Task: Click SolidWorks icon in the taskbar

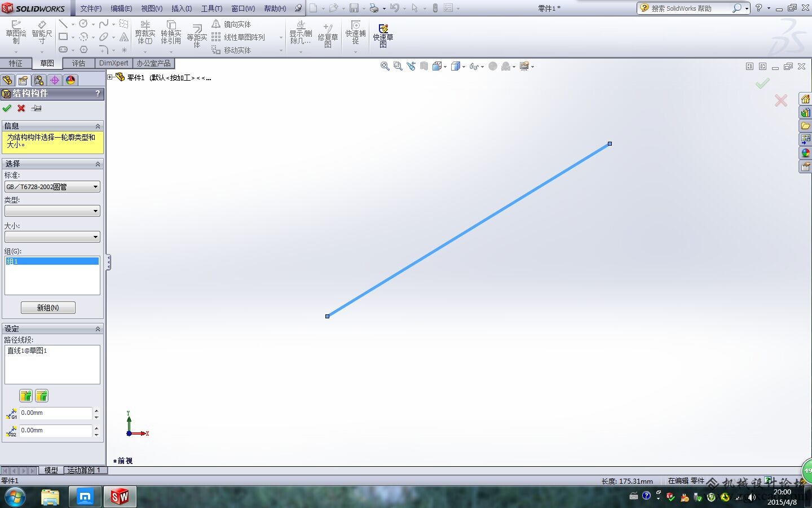Action: 120,497
